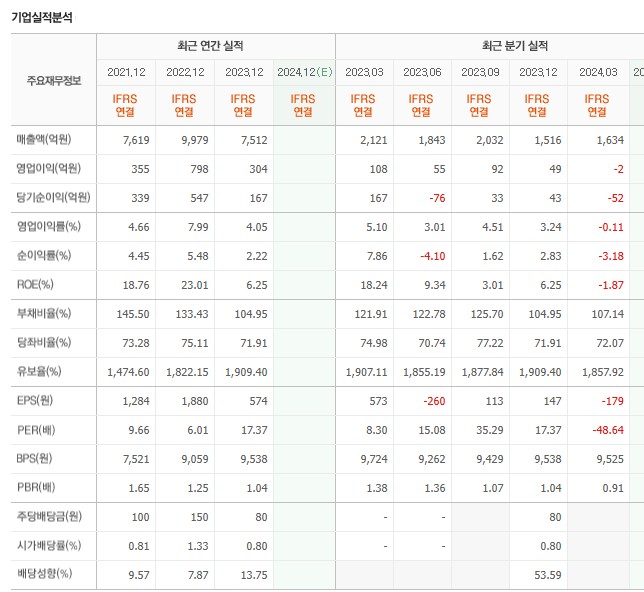The image size is (644, 592).
Task: Click the red -260 EPS value
Action: click(435, 401)
